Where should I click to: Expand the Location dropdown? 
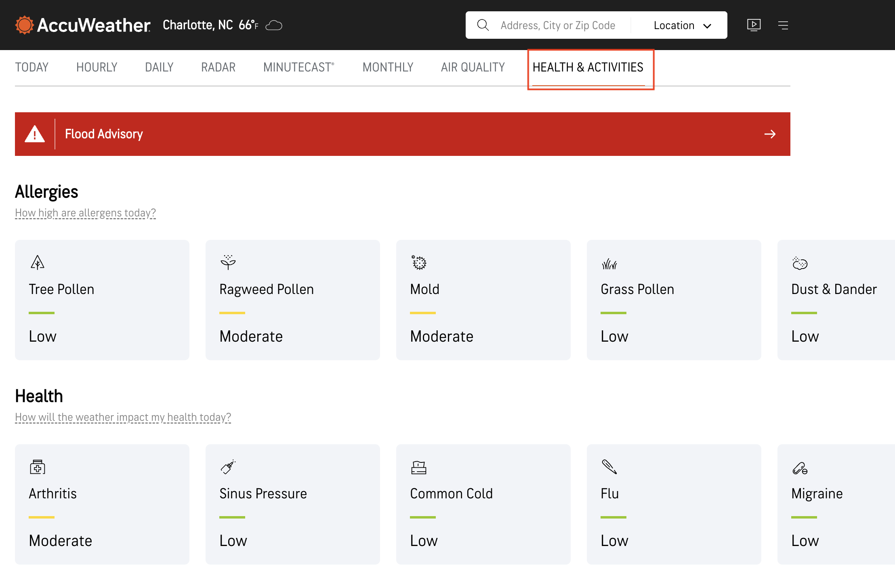682,25
